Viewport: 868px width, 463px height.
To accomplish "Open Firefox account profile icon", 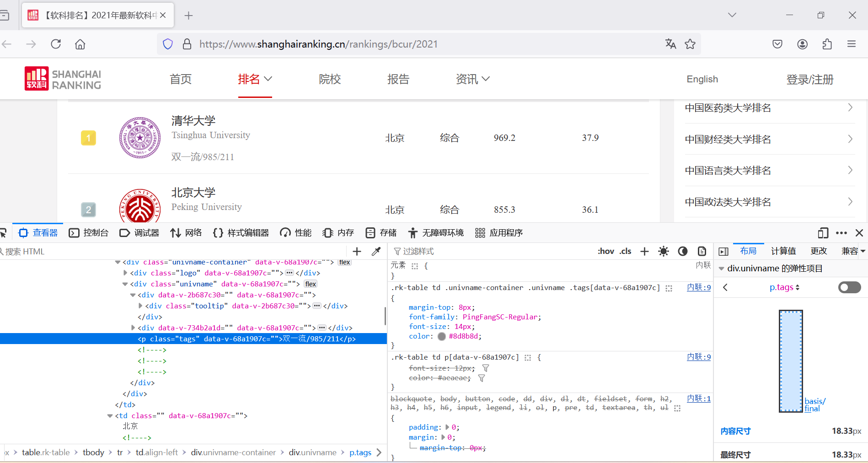I will pos(802,44).
